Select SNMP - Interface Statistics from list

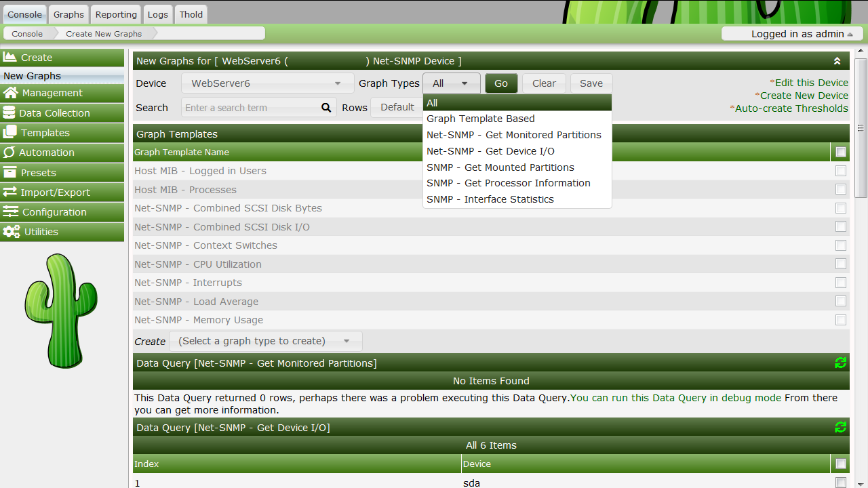coord(490,199)
